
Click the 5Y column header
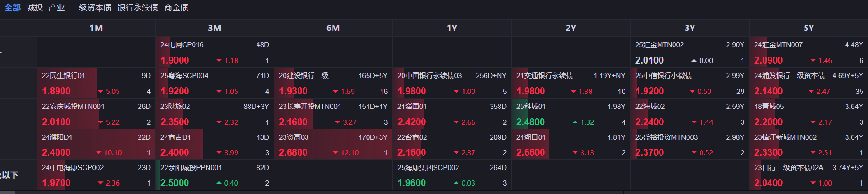809,28
